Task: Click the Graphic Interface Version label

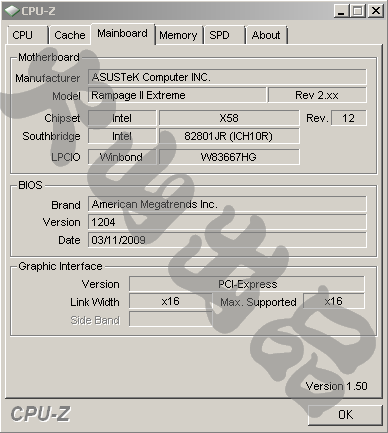Action: [x=101, y=284]
